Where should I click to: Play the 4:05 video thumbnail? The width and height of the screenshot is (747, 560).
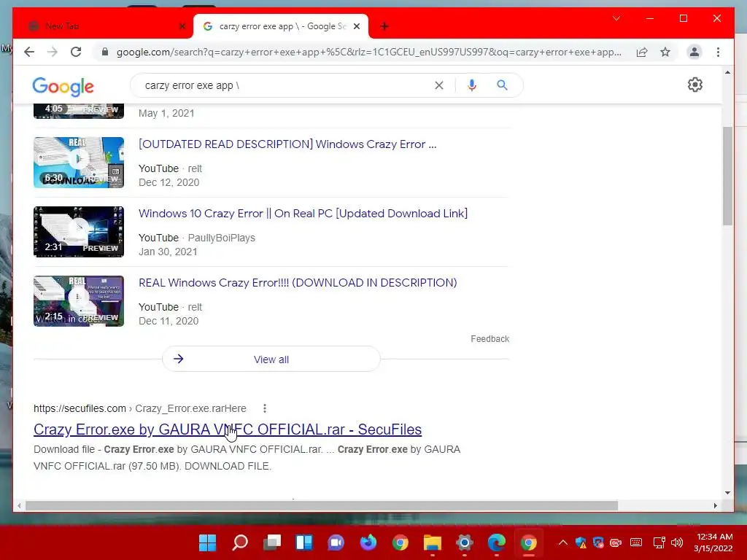coord(79,111)
